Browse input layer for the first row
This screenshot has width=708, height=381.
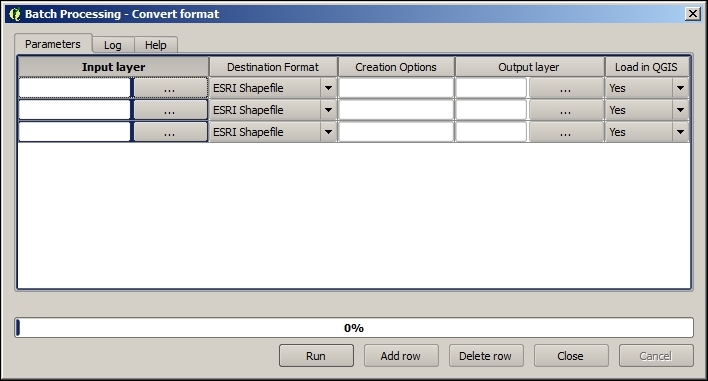[170, 88]
